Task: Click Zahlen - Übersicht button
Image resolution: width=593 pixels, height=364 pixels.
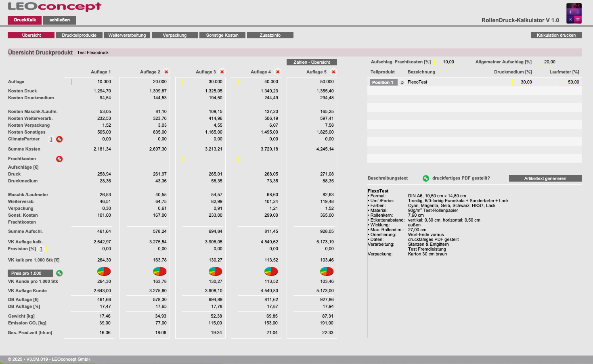Action: pos(312,62)
